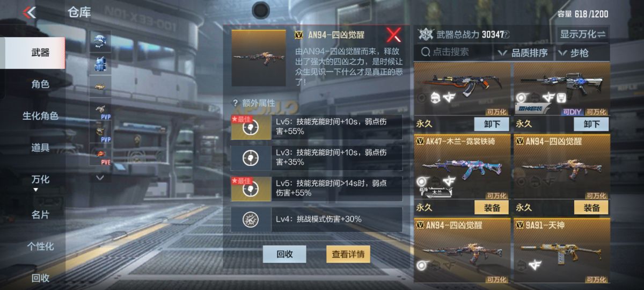This screenshot has height=290, width=644.
Task: Open the 品质排序 sort dropdown
Action: click(x=523, y=53)
